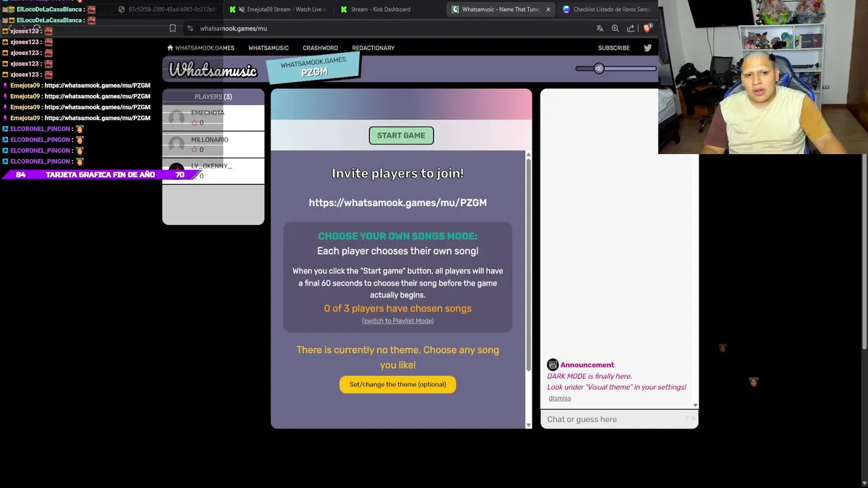Click the share page icon

point(631,28)
